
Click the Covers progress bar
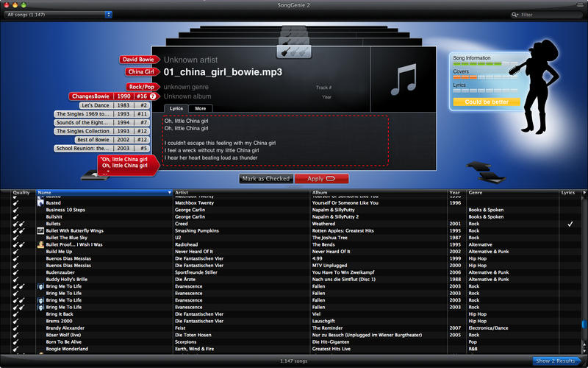[485, 77]
